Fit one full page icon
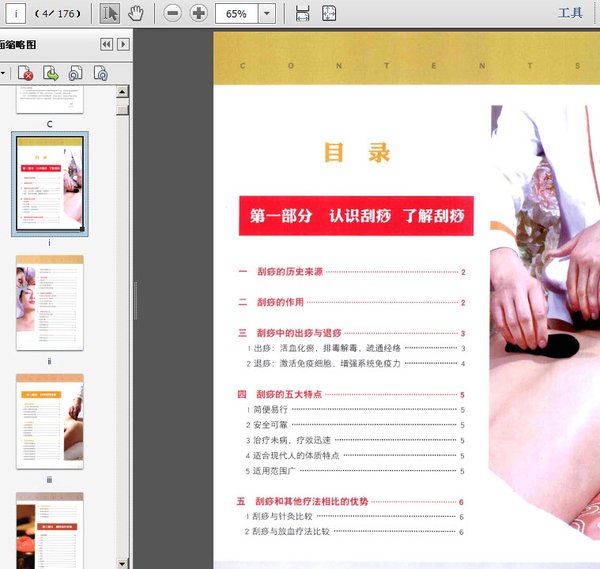 [x=329, y=13]
